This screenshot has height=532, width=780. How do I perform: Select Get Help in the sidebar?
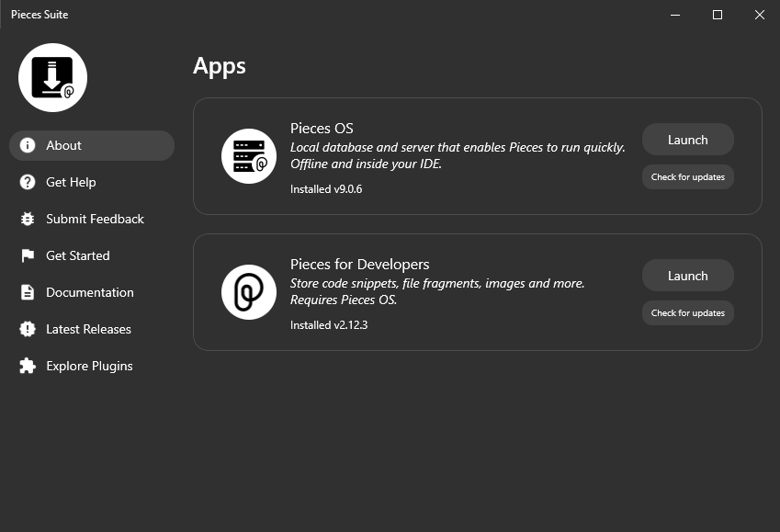click(71, 182)
